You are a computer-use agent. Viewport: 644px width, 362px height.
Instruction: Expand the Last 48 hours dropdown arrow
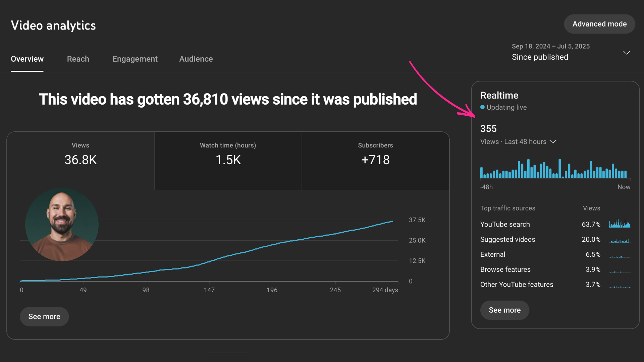553,142
